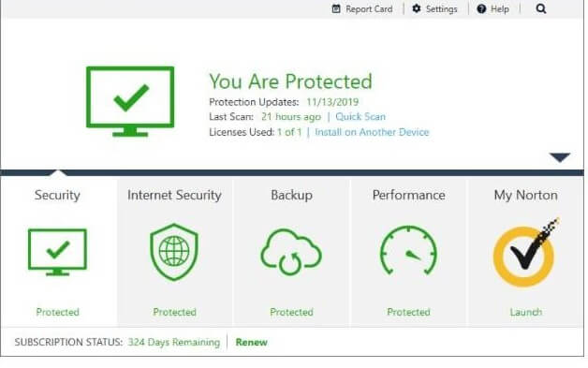The image size is (588, 368).
Task: Open the Backup tab
Action: (291, 196)
